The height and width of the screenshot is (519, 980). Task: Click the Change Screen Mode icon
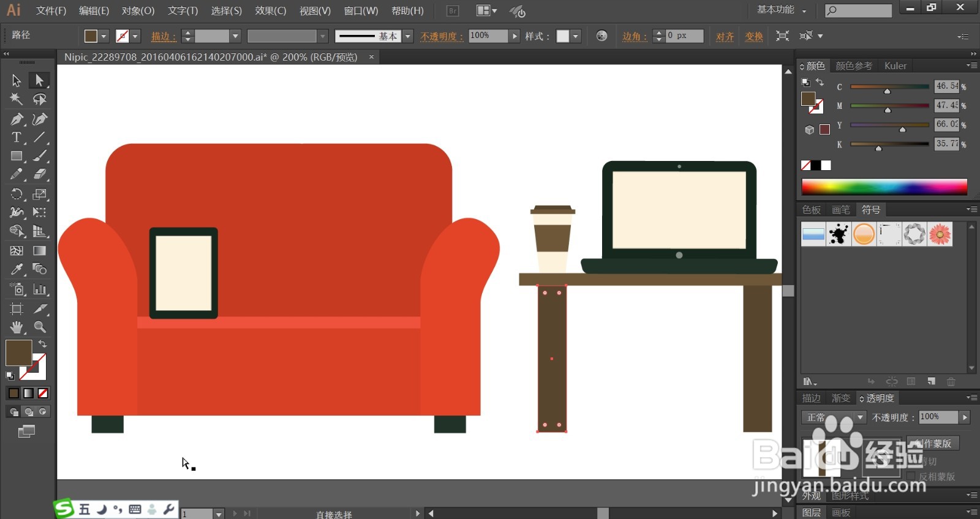(26, 431)
